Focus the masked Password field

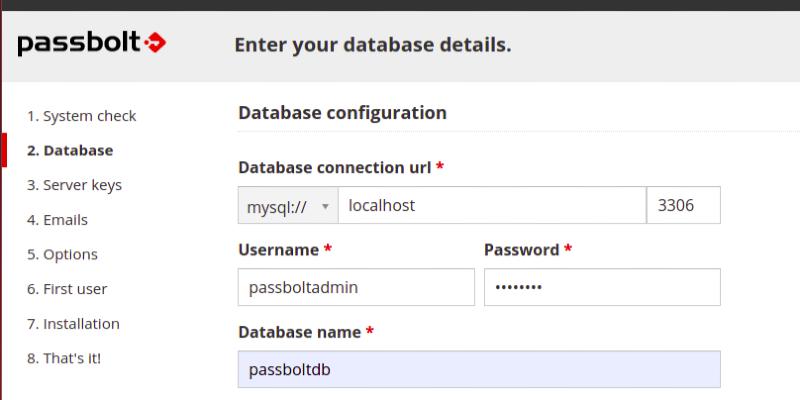click(602, 288)
